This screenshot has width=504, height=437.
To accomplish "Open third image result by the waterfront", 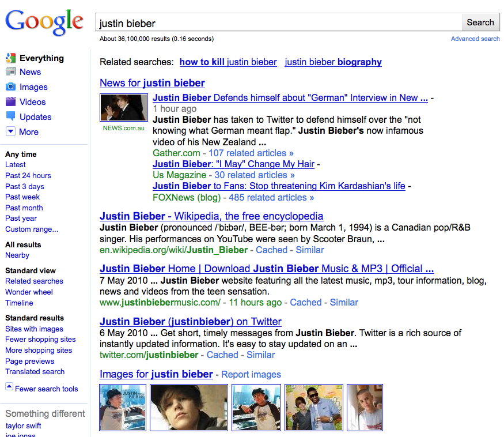I will (x=256, y=408).
